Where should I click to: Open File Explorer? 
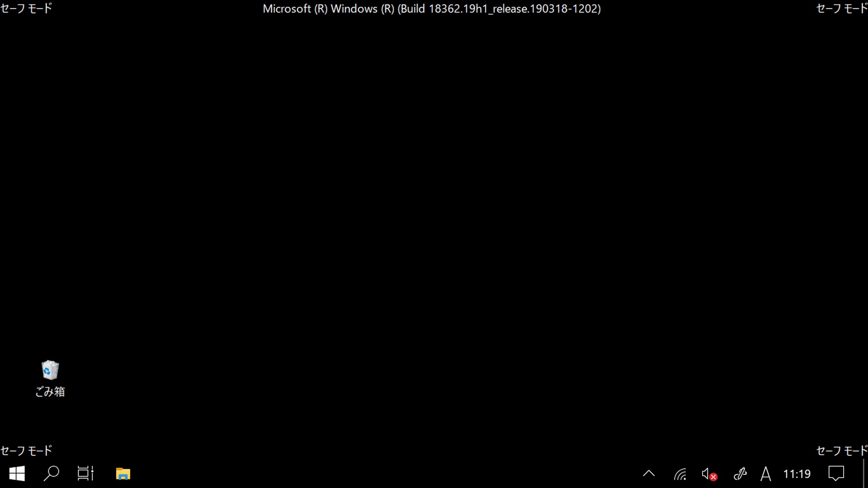[123, 474]
